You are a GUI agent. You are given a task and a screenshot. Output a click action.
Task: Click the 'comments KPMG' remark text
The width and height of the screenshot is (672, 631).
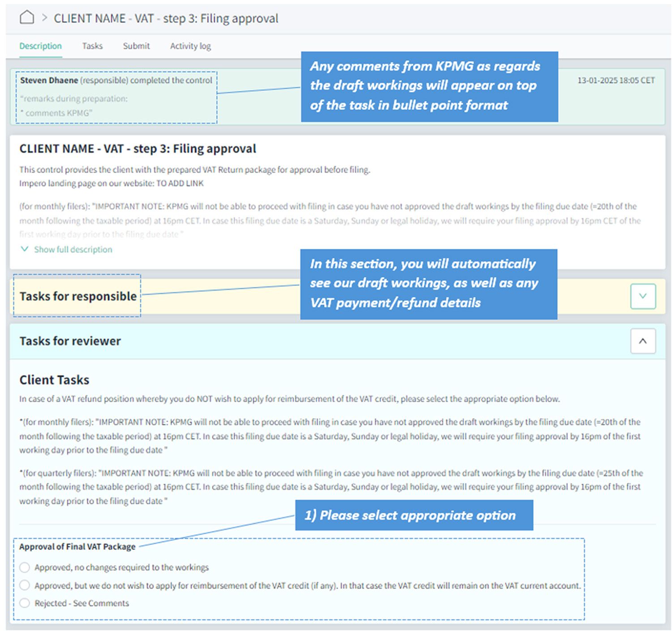coord(58,113)
